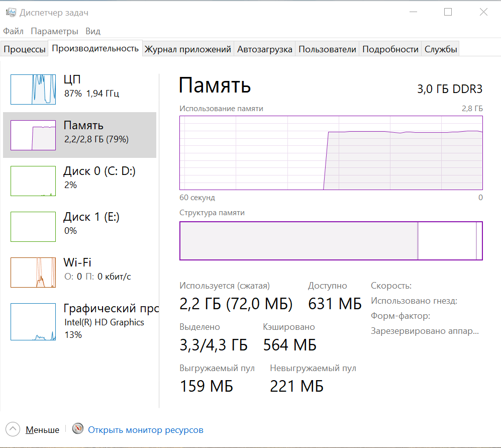Switch to the Журнал приложений tab
This screenshot has height=448, width=501.
pyautogui.click(x=188, y=49)
